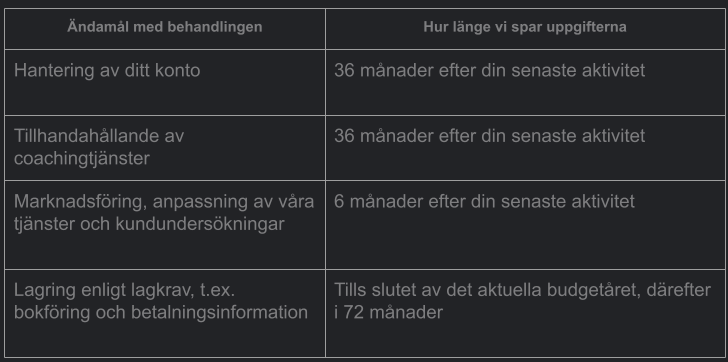Click the word 'kundundersökningar'
This screenshot has height=362, width=728.
click(x=200, y=224)
